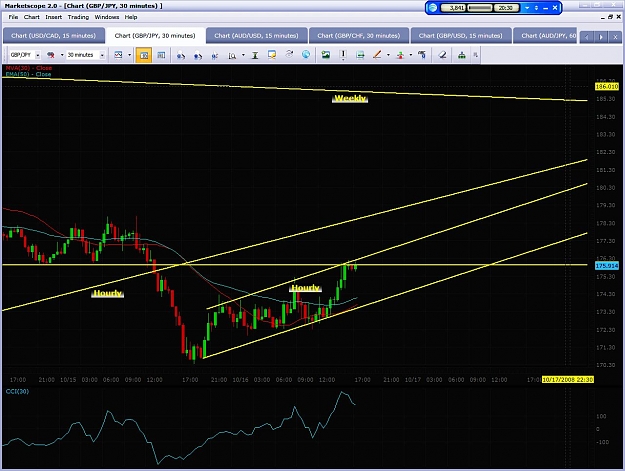
Task: Select the left Hourly label below the trendline
Action: 107,293
